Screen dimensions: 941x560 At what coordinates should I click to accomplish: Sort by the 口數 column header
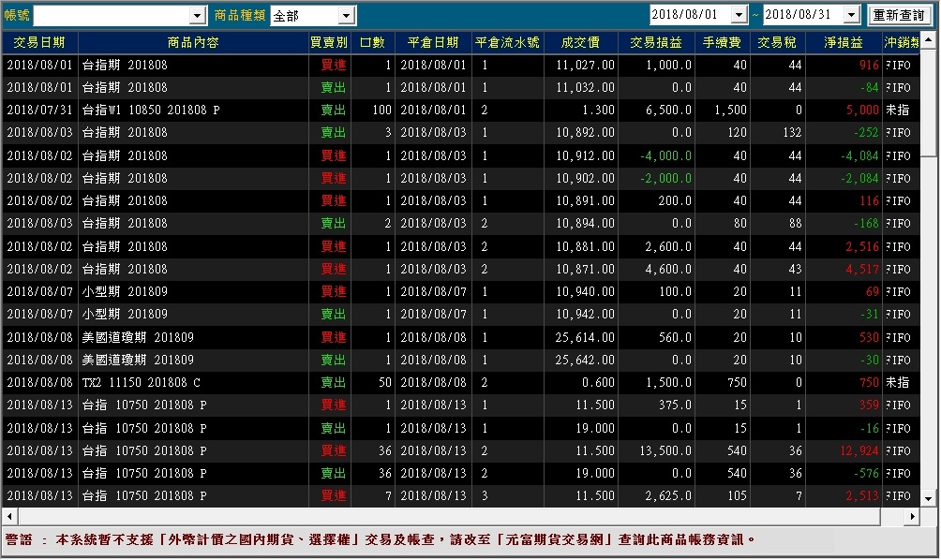[x=373, y=42]
